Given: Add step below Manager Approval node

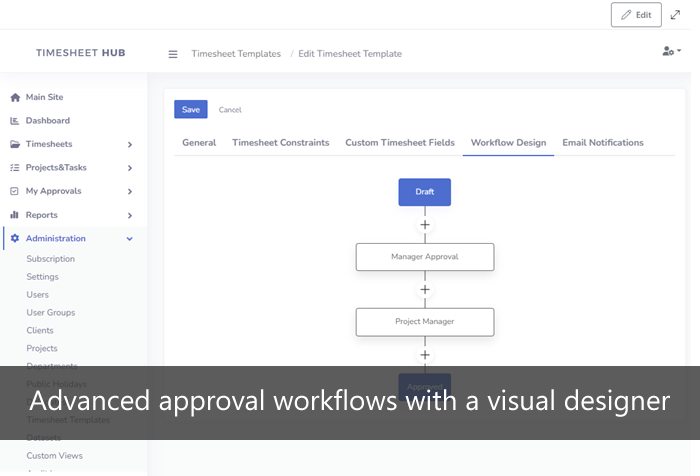Looking at the screenshot, I should click(425, 290).
